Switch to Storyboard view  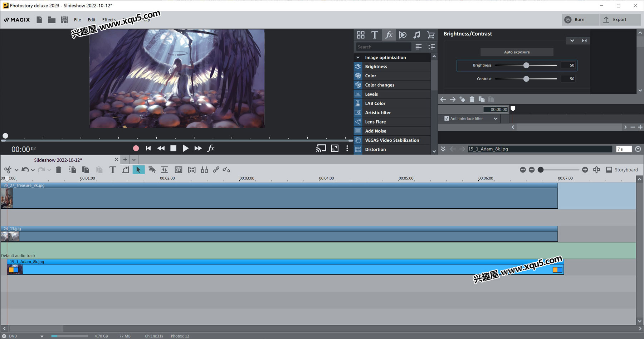(622, 170)
